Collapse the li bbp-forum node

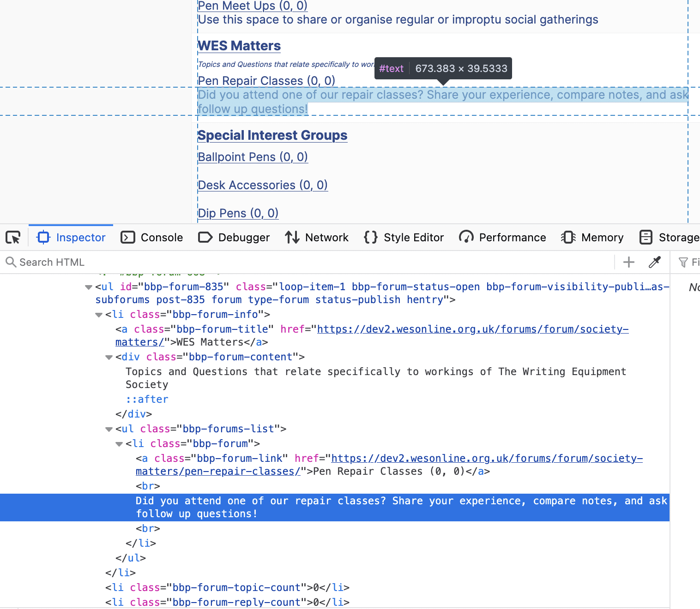[119, 444]
